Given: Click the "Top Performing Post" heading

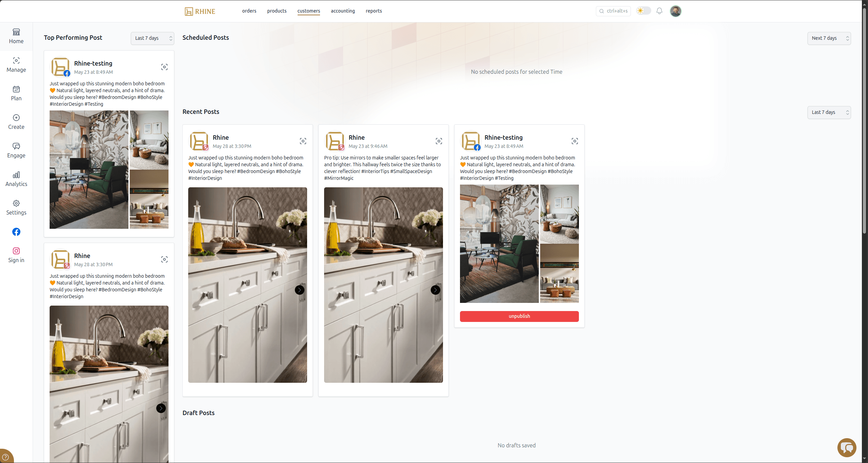Looking at the screenshot, I should coord(73,37).
